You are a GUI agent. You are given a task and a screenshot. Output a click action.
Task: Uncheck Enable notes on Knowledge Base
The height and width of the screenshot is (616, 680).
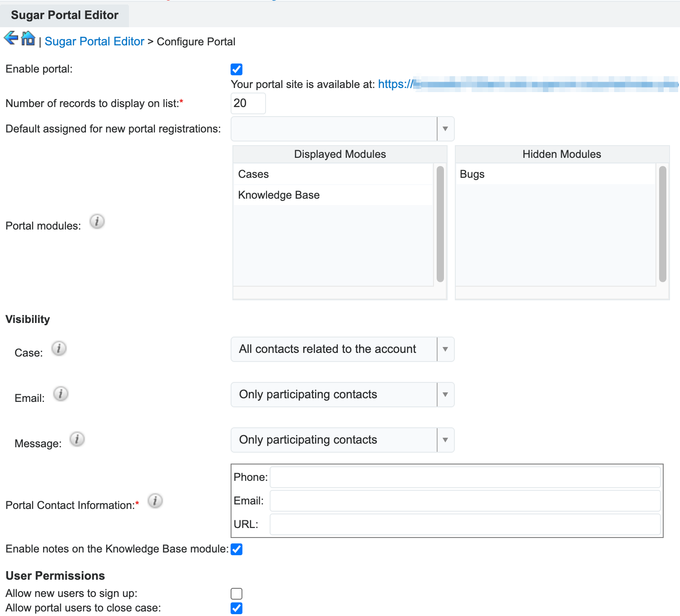[237, 549]
